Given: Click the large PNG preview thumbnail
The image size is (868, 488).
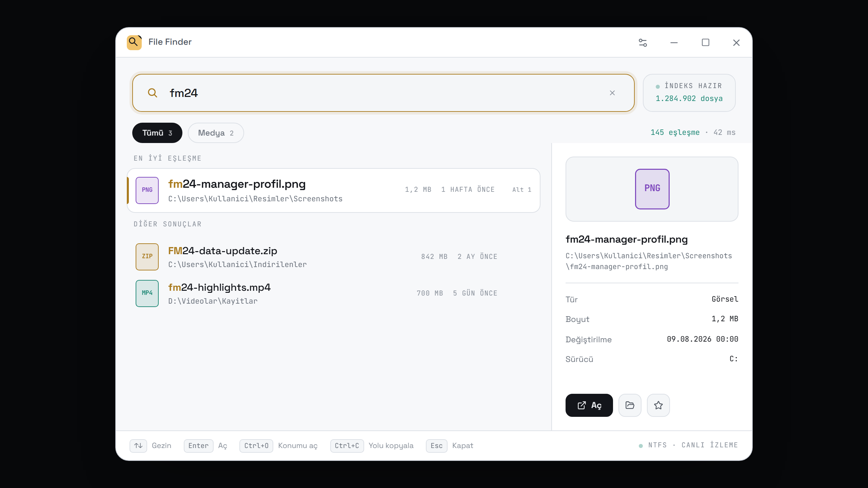Looking at the screenshot, I should pos(652,189).
